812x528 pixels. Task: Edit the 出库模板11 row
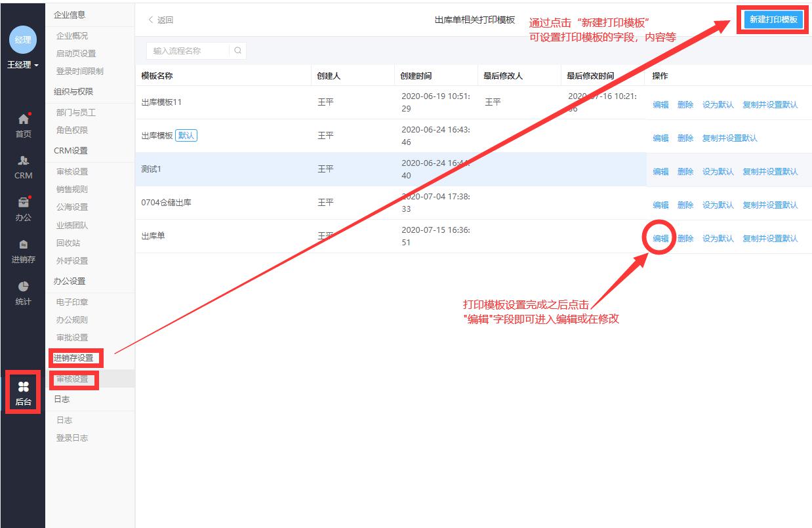(660, 105)
